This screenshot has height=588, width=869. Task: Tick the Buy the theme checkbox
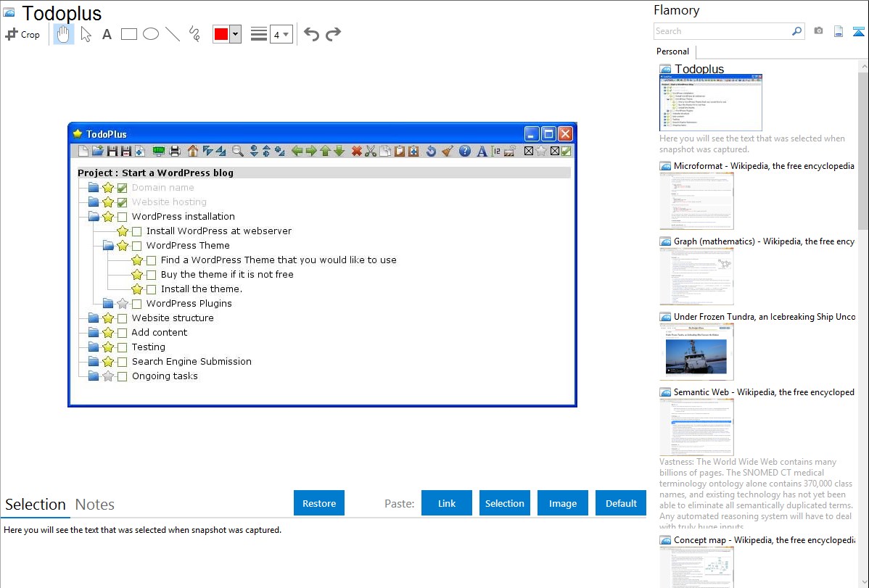pyautogui.click(x=152, y=275)
